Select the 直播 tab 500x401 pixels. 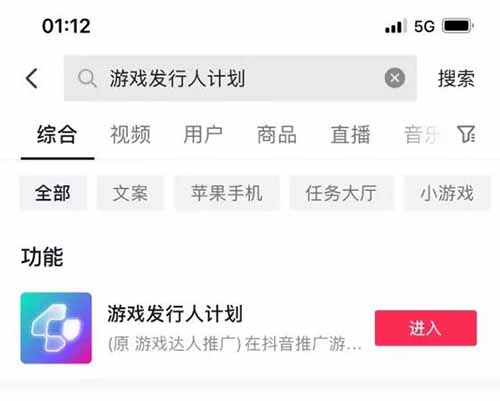pos(350,135)
